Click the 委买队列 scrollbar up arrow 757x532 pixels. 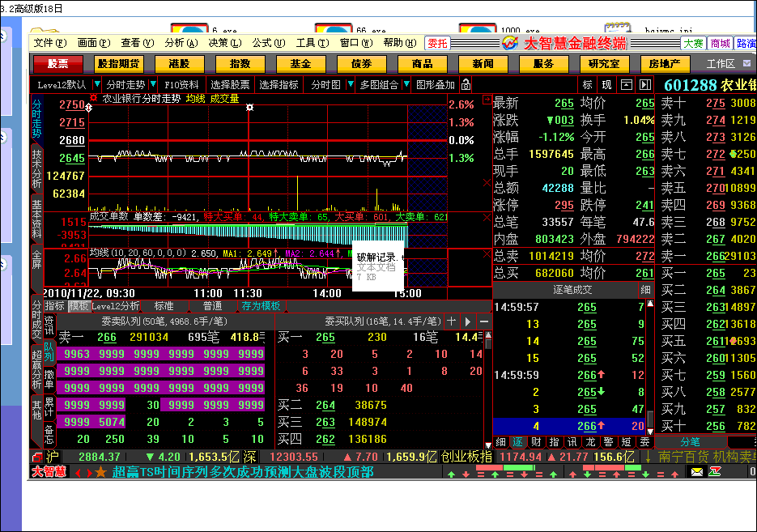click(x=488, y=335)
